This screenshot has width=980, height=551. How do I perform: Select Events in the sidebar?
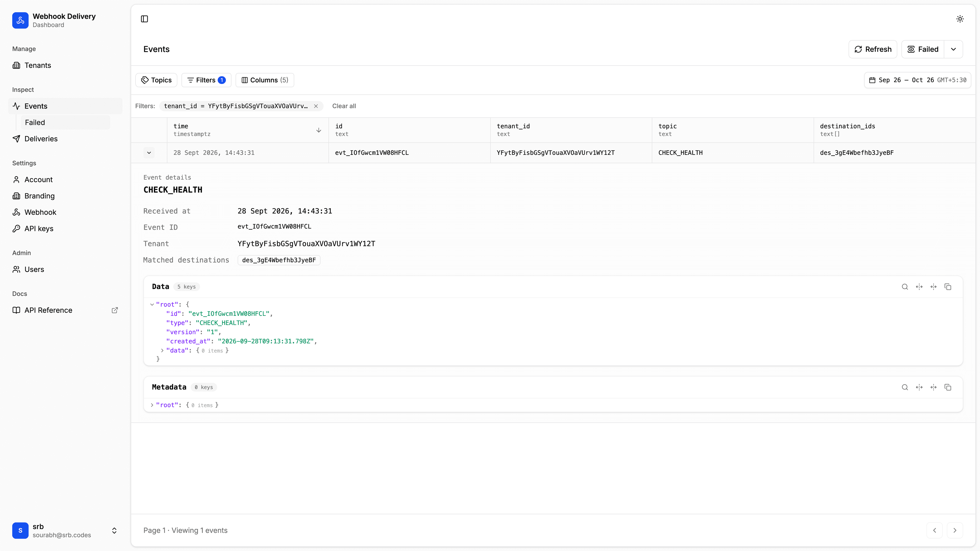(x=65, y=106)
